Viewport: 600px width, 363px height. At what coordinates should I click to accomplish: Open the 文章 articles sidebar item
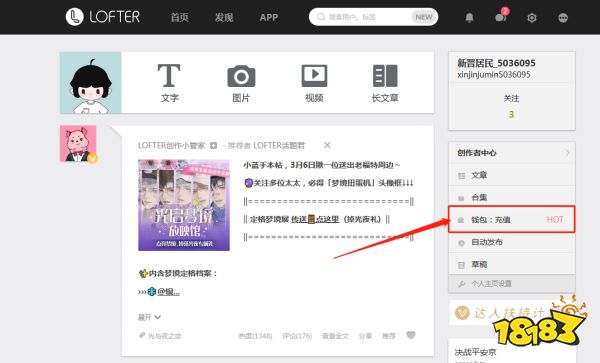[x=512, y=175]
